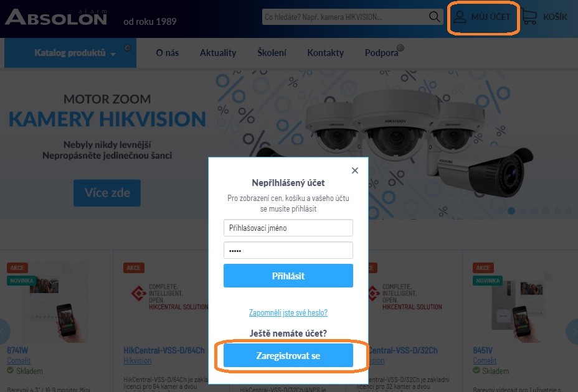Open the Aktuality menu item
This screenshot has width=578, height=392.
coord(218,53)
